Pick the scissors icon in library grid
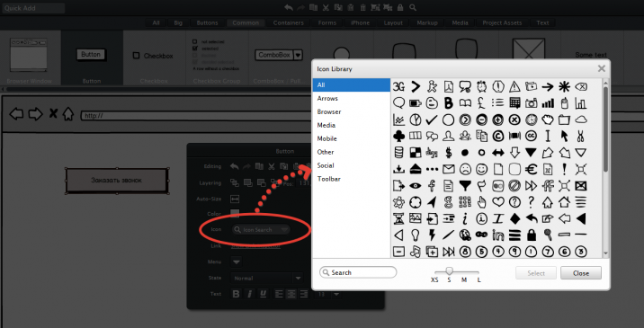The height and width of the screenshot is (328, 644). pos(581,137)
